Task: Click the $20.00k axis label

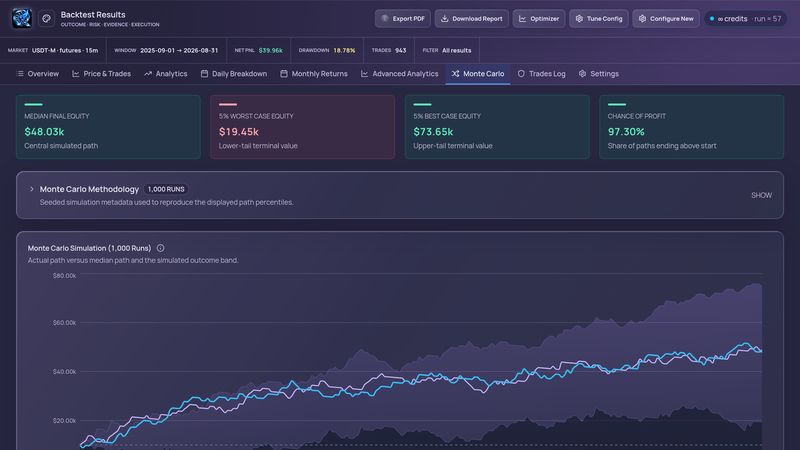Action: tap(64, 420)
